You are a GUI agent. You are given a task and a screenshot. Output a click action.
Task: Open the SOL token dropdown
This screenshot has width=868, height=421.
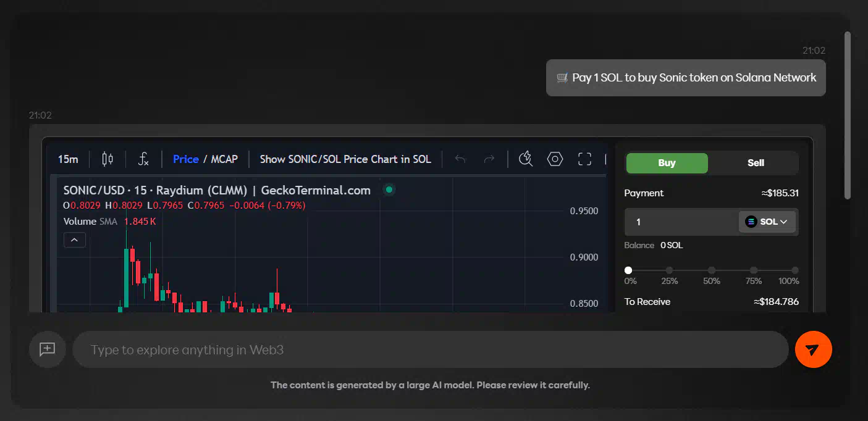click(x=767, y=222)
